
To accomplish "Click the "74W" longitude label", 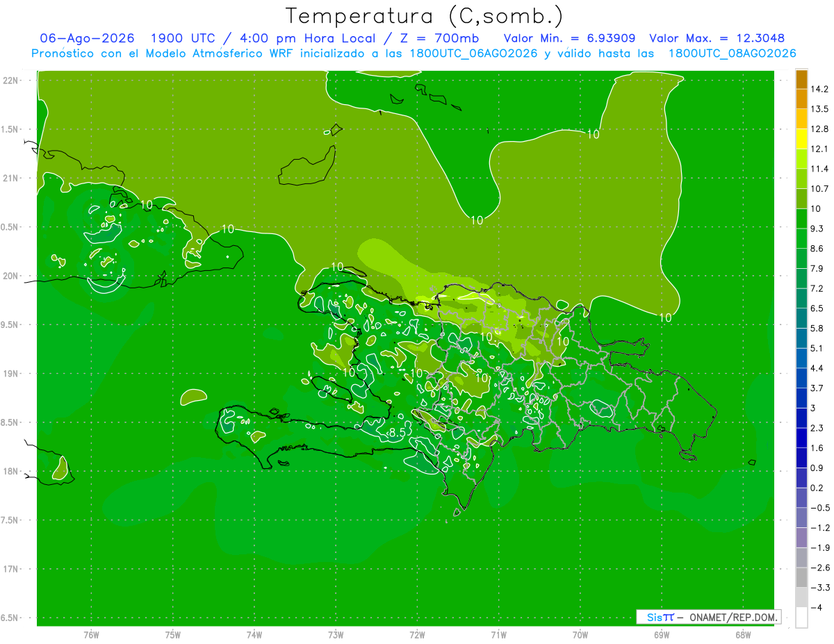I will tap(254, 635).
